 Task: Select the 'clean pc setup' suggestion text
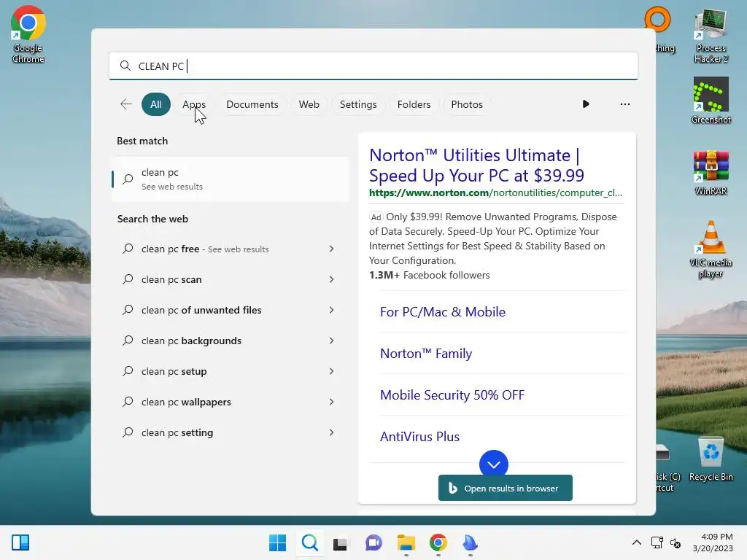174,371
